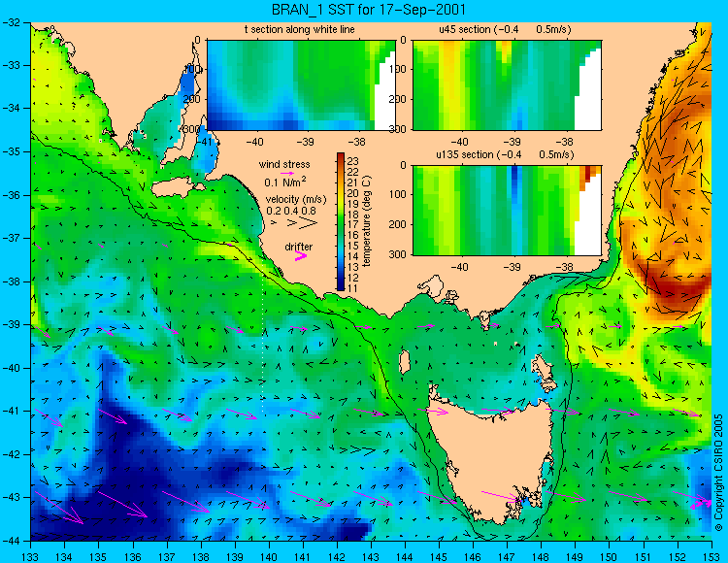728x563 pixels.
Task: Click main map latitude label -36
Action: point(11,195)
